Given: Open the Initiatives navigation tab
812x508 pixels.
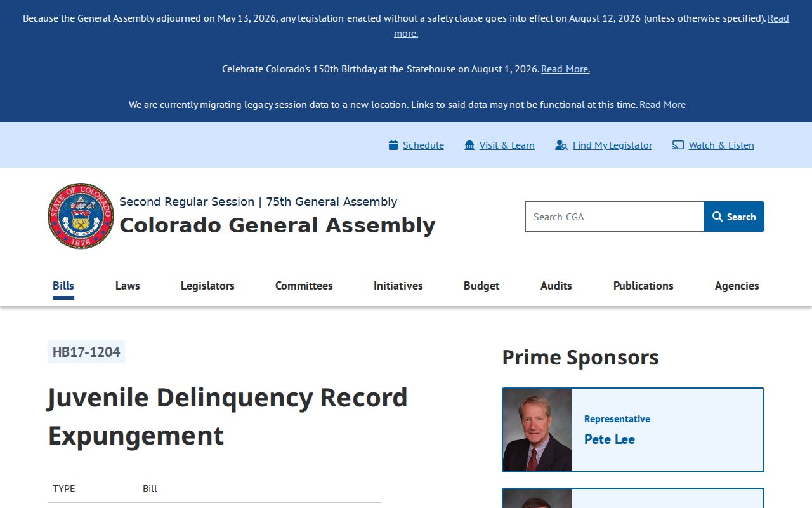Looking at the screenshot, I should (x=398, y=286).
